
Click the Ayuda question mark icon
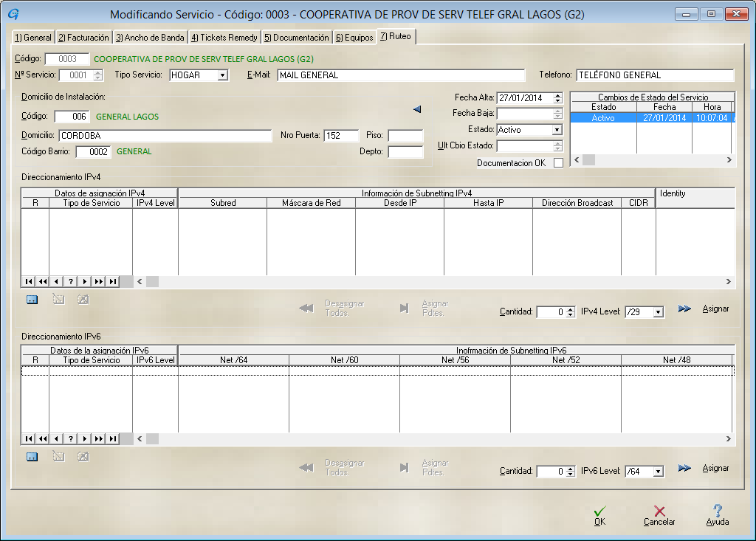[x=718, y=510]
